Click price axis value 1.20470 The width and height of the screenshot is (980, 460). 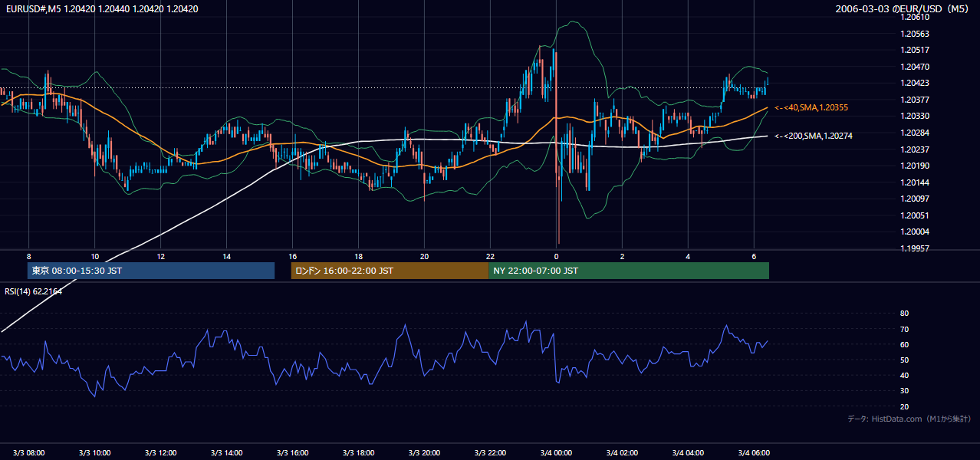[916, 67]
